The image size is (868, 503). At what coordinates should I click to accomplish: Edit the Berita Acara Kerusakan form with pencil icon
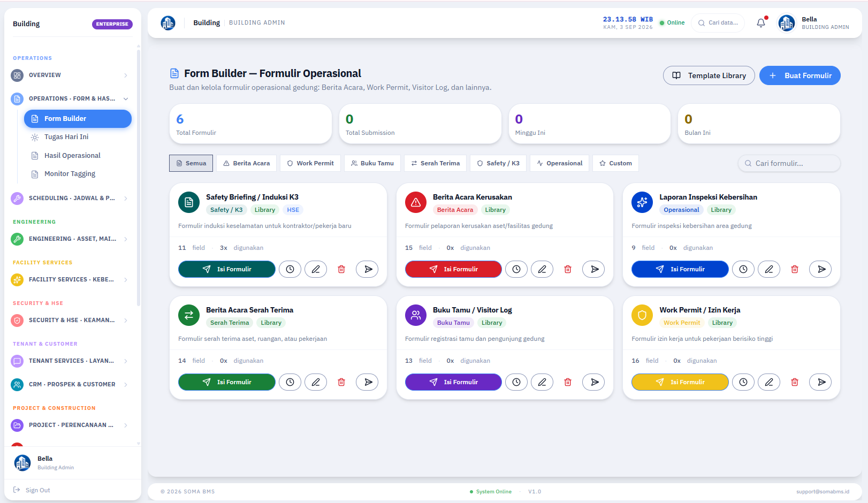click(x=542, y=269)
